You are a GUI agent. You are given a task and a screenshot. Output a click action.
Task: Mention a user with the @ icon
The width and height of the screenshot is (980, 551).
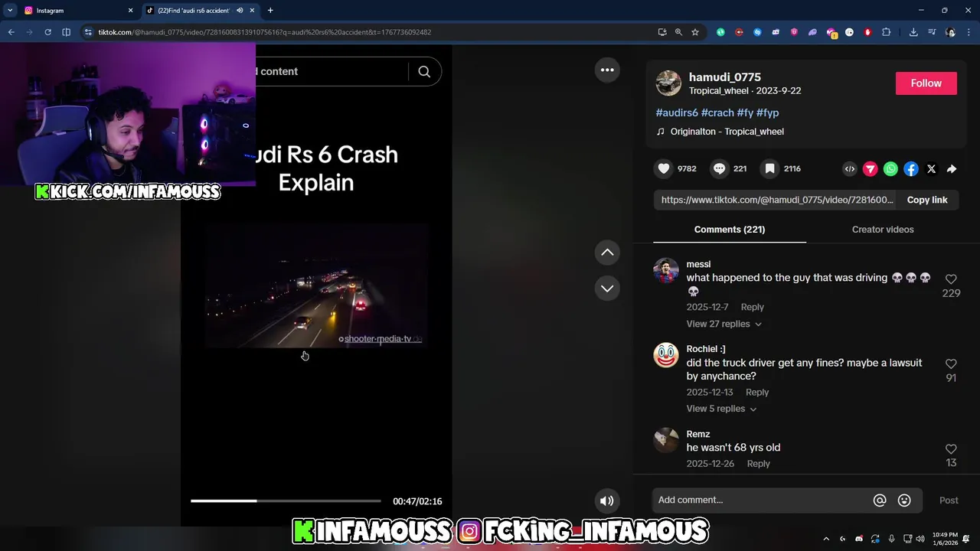tap(880, 500)
